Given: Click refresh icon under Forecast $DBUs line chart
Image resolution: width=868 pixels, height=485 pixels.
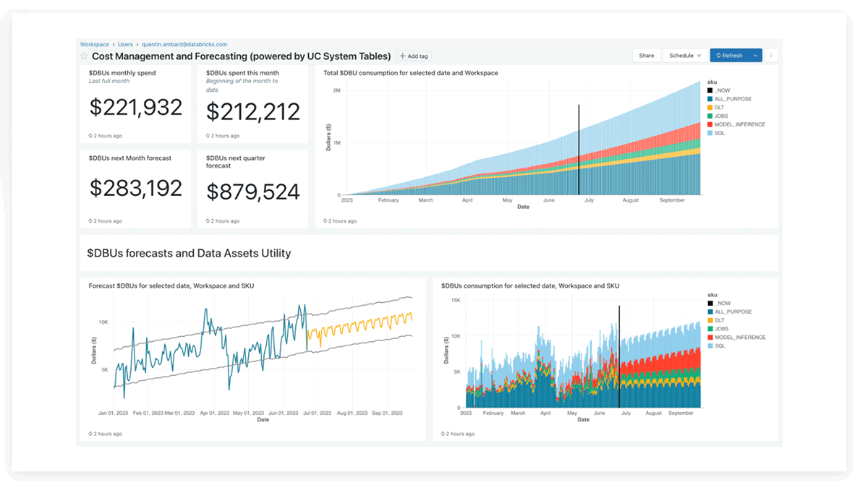Looking at the screenshot, I should click(x=90, y=434).
